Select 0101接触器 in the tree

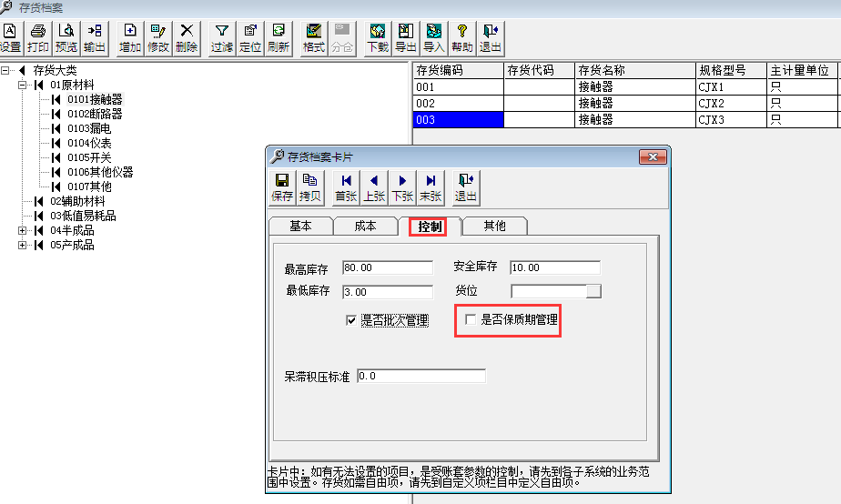(x=95, y=99)
